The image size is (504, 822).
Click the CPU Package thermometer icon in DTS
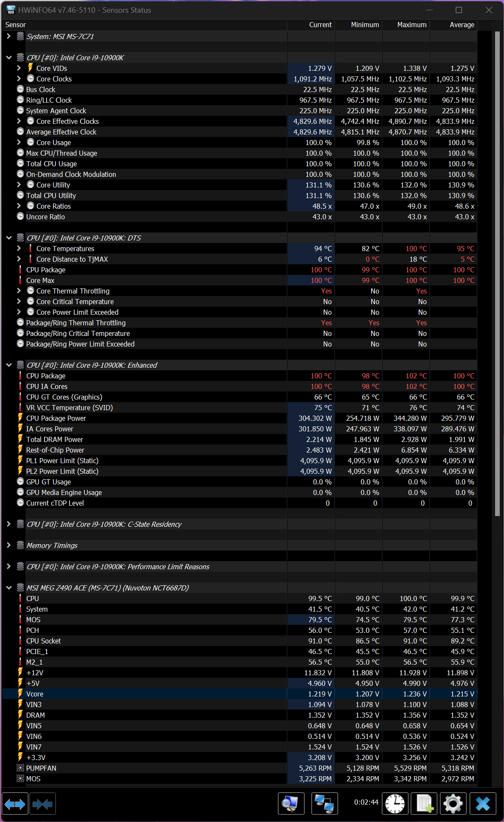pos(20,270)
